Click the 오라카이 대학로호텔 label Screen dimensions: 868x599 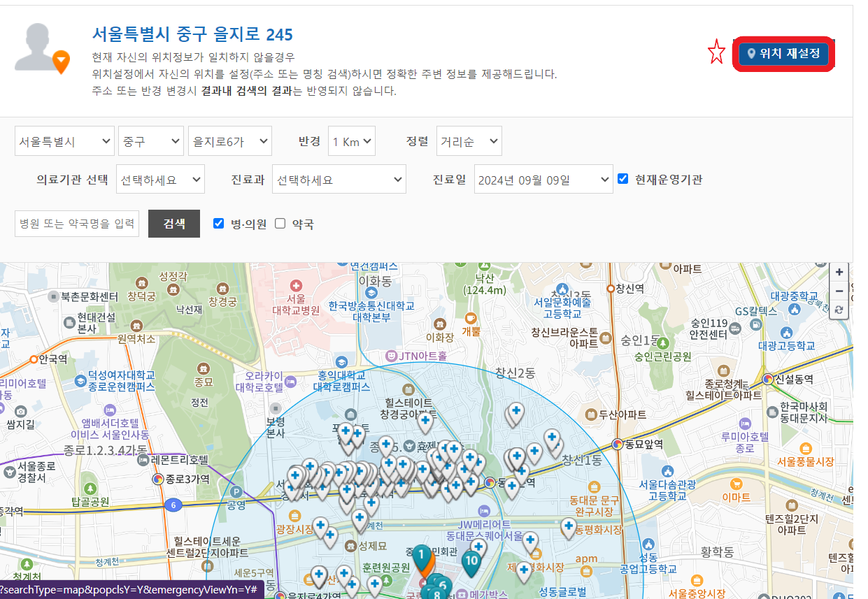[259, 381]
